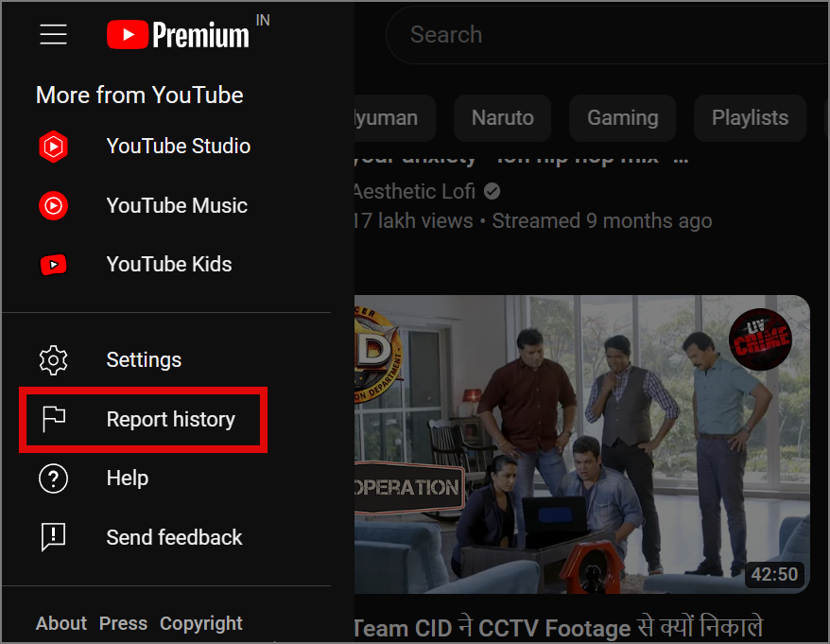The image size is (830, 644).
Task: Click the 42:50 duration badge
Action: tap(774, 575)
